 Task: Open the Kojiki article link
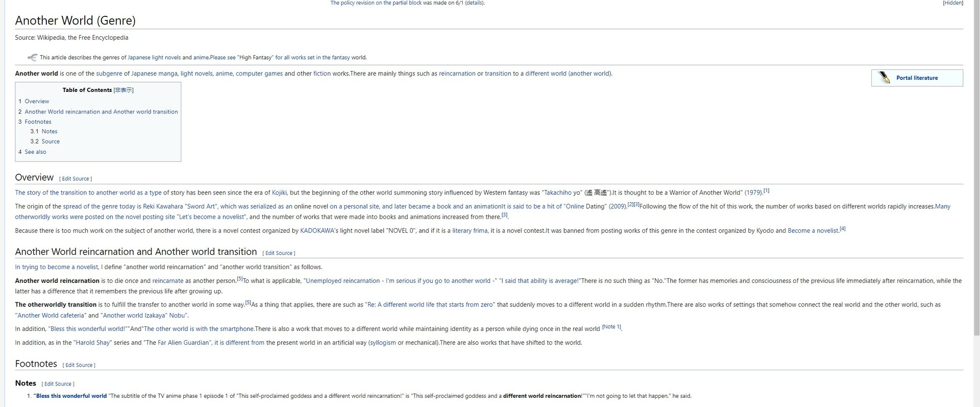(279, 193)
